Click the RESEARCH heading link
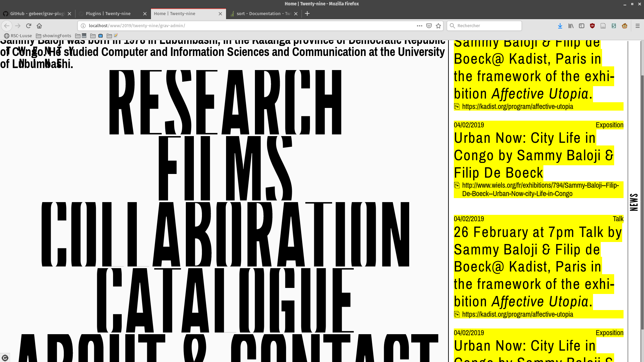The width and height of the screenshot is (644, 362). click(x=225, y=102)
